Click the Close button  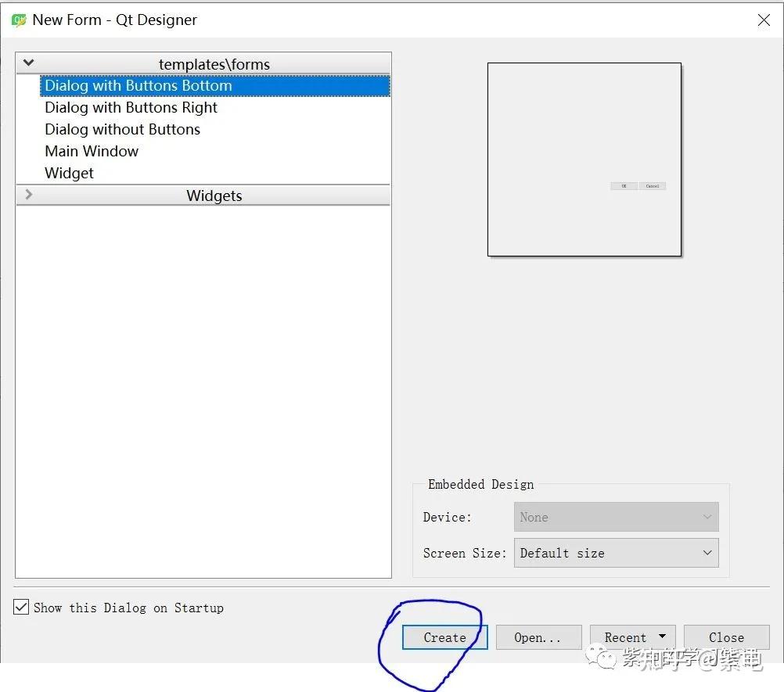tap(726, 636)
